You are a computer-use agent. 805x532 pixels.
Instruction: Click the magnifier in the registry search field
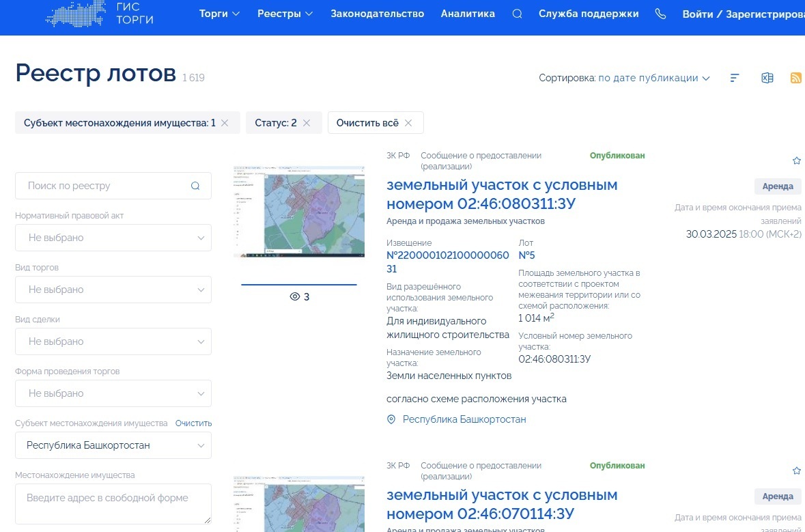coord(195,185)
